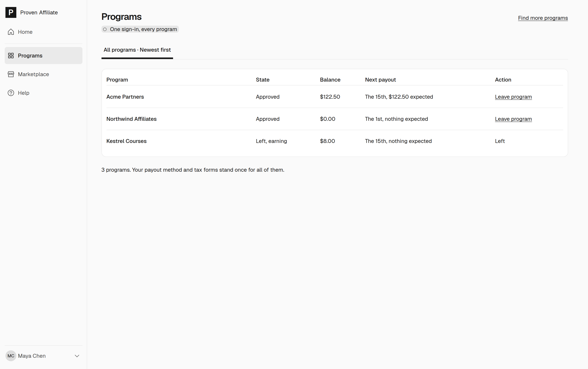Click the Proven Affiliate logo icon

[11, 12]
